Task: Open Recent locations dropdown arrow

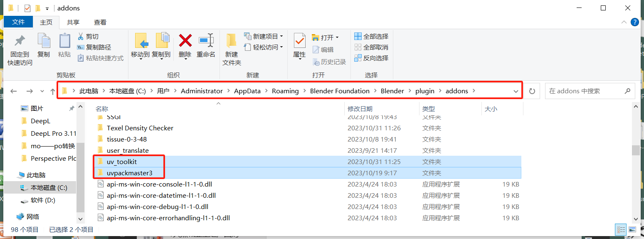Action: [42, 91]
